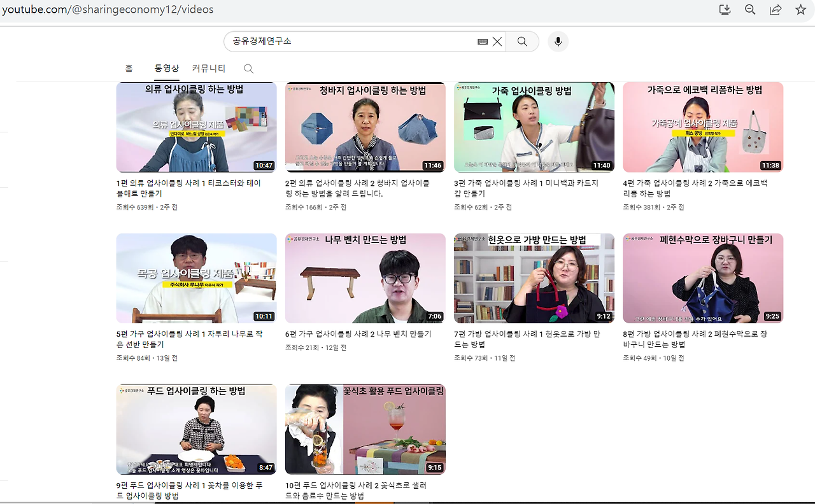
Task: Click inside the 공유경제연구소 search field
Action: pos(350,41)
